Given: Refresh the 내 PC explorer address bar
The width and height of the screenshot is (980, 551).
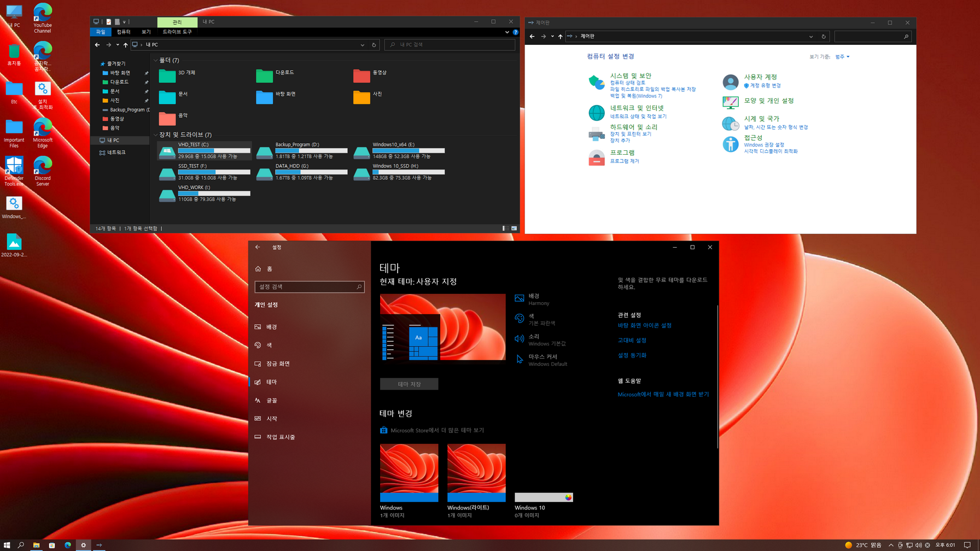Looking at the screenshot, I should [x=374, y=45].
